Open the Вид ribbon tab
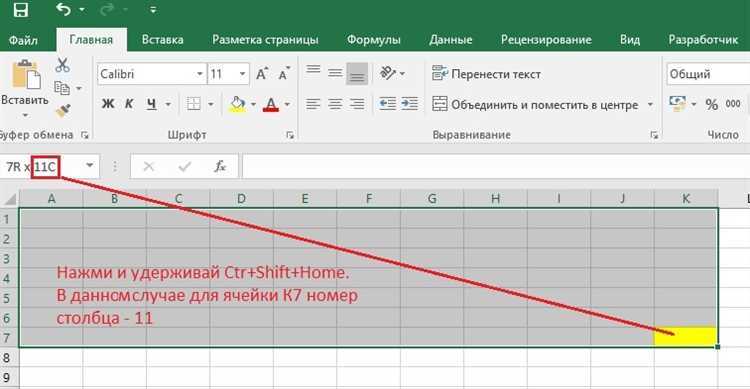Screen dimensions: 750x389 click(630, 40)
